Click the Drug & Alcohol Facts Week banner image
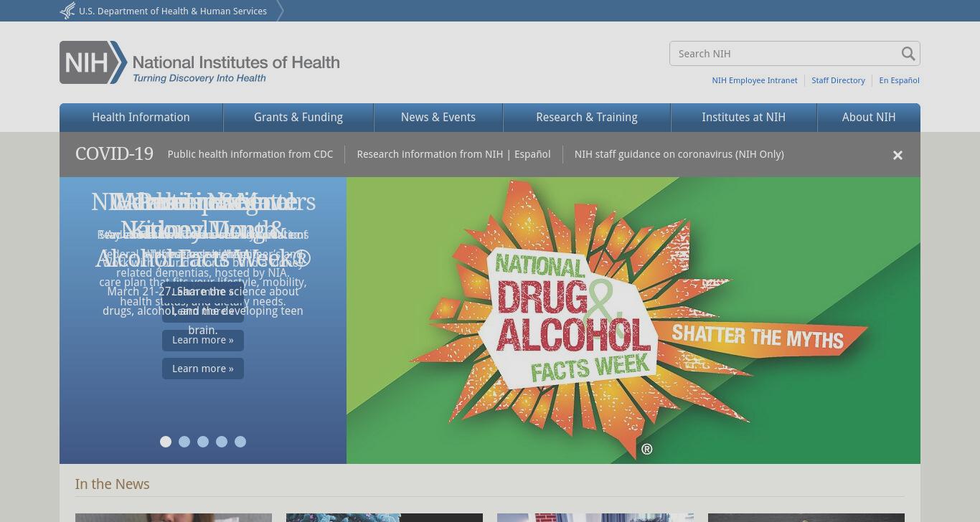 pos(633,321)
